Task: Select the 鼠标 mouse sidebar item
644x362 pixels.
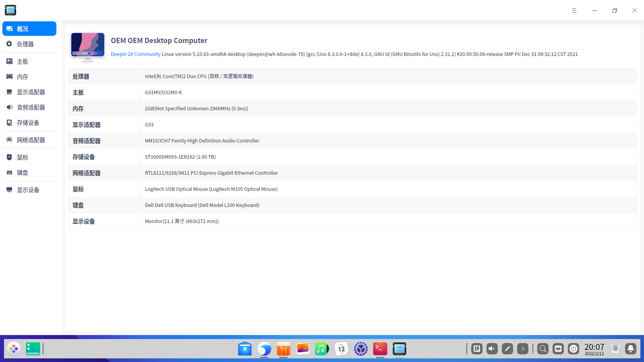Action: 29,157
